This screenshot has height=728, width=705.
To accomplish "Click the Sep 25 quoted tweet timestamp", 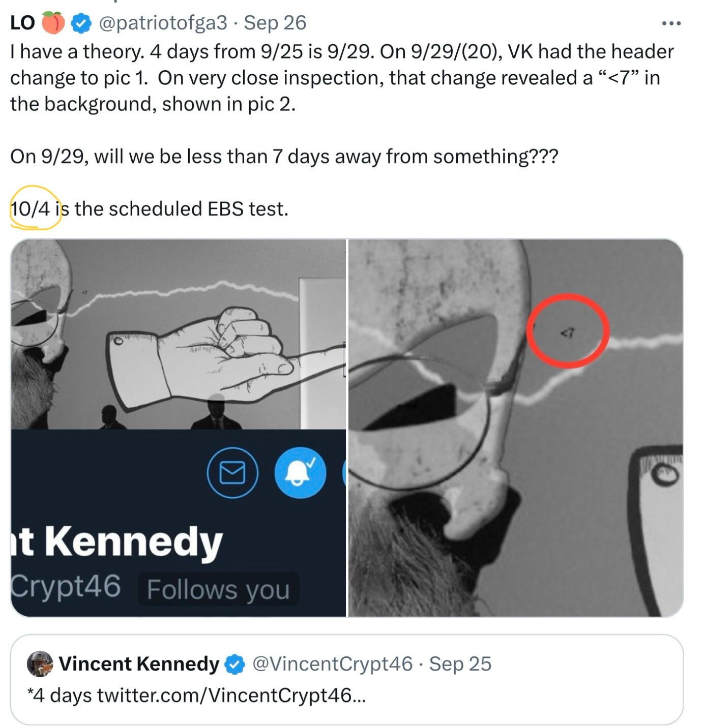I will (460, 664).
